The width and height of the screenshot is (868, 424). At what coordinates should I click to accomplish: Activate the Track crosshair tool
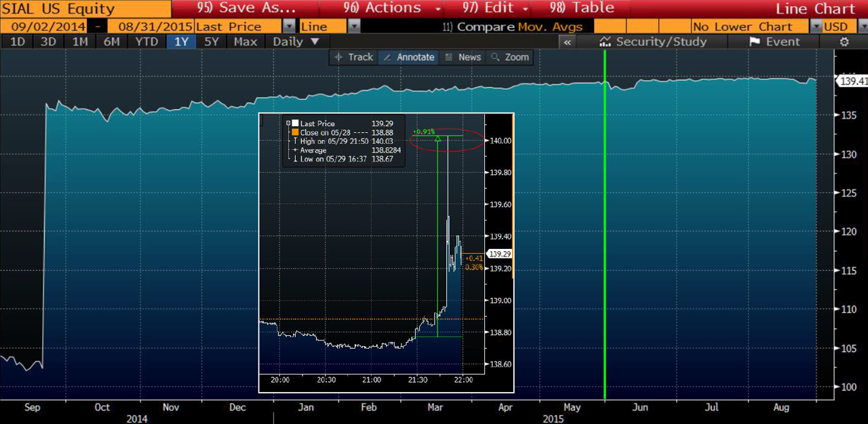tap(353, 58)
